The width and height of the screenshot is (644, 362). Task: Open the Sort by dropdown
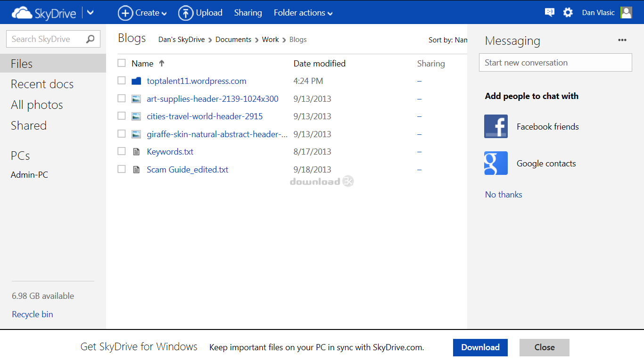[447, 40]
